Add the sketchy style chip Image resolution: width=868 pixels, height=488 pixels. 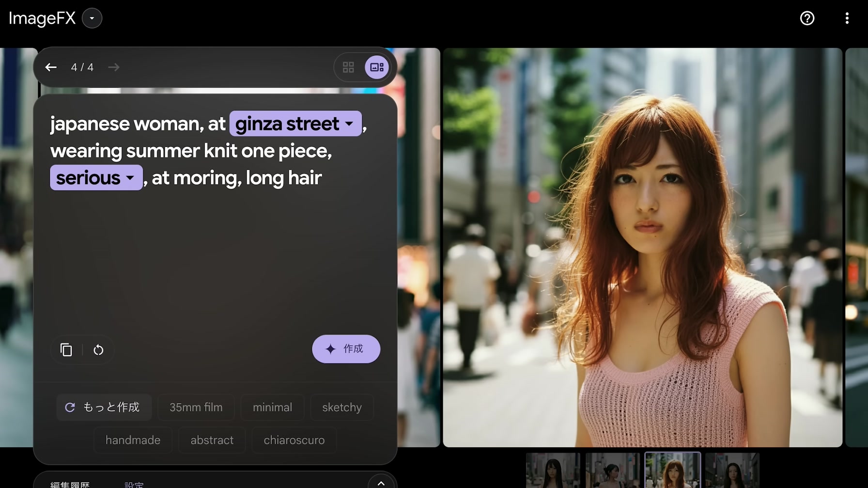pyautogui.click(x=342, y=408)
